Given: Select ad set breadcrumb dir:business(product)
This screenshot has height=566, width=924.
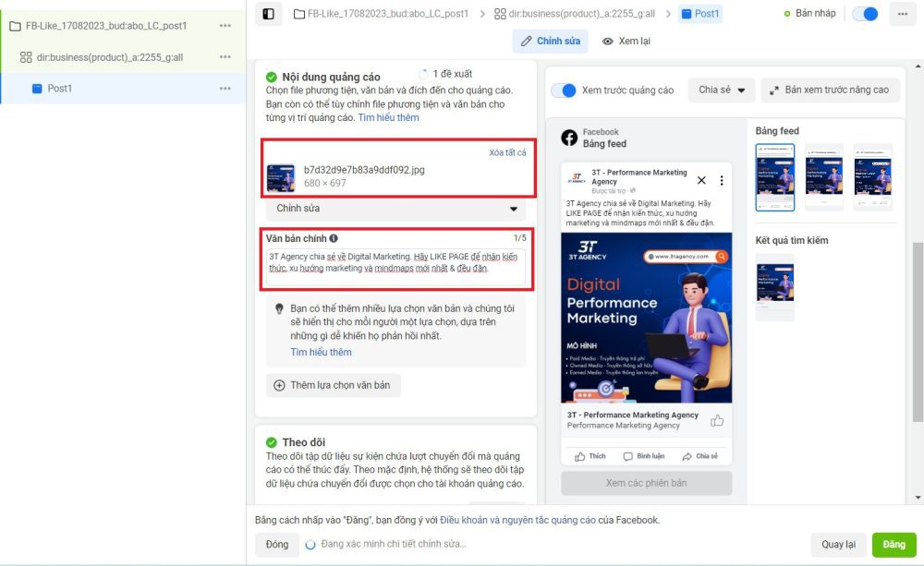Looking at the screenshot, I should (x=575, y=14).
